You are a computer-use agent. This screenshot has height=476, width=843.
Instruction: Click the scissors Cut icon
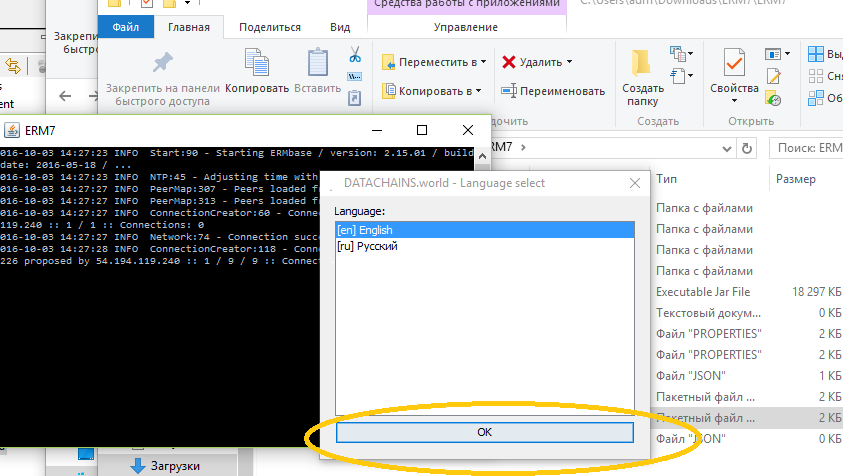(x=355, y=55)
